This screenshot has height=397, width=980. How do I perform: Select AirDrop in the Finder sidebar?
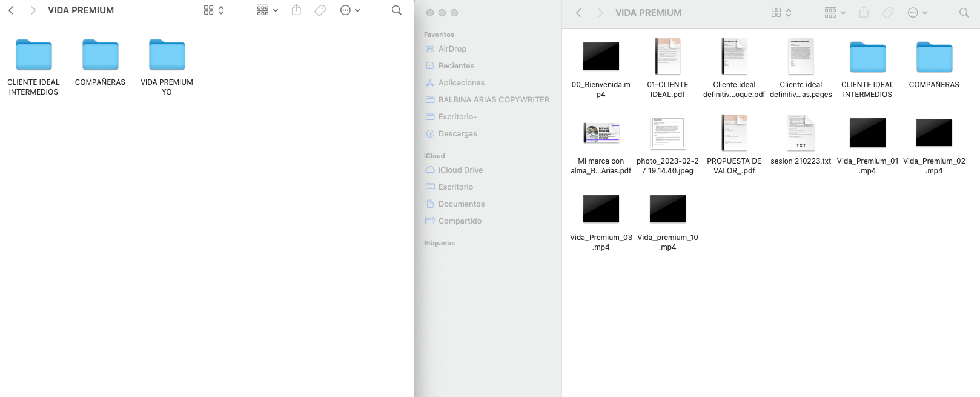click(452, 49)
